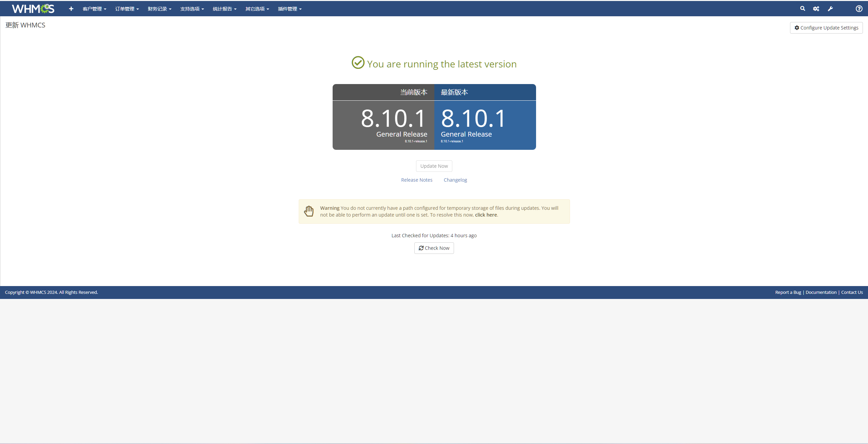868x444 pixels.
Task: Open the help question mark icon
Action: (x=859, y=9)
